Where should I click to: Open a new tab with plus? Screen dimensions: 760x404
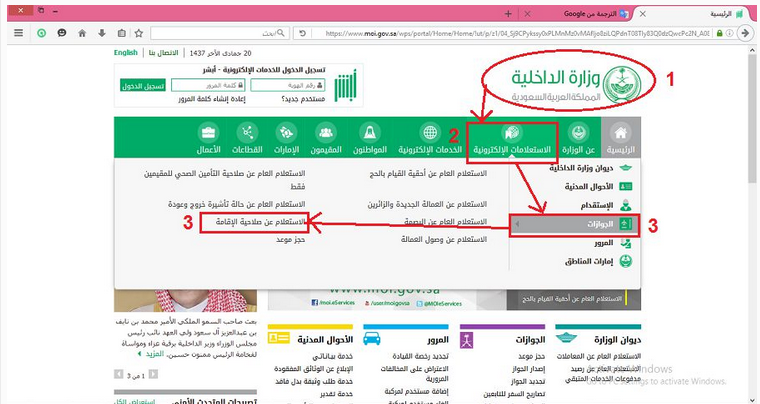508,14
